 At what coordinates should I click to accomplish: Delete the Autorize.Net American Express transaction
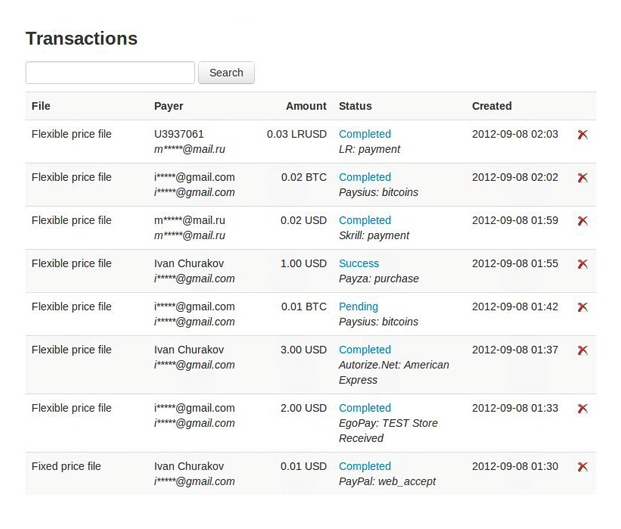pyautogui.click(x=582, y=350)
